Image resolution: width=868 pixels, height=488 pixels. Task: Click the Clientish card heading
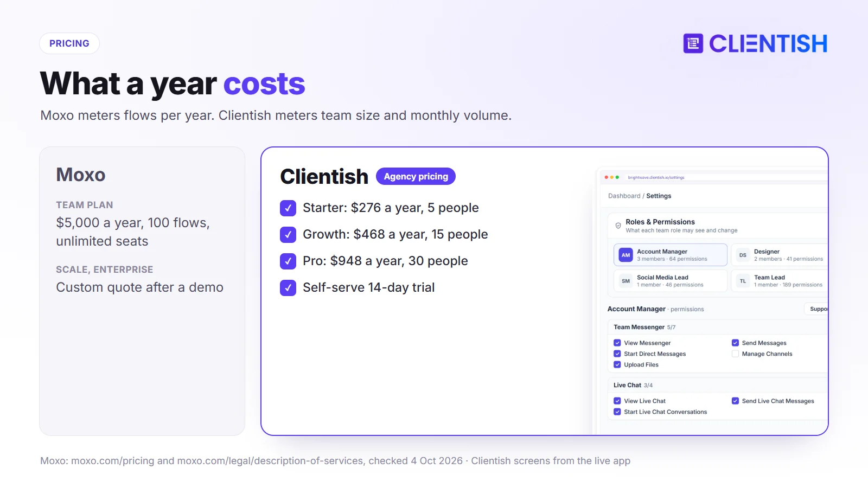(x=324, y=177)
